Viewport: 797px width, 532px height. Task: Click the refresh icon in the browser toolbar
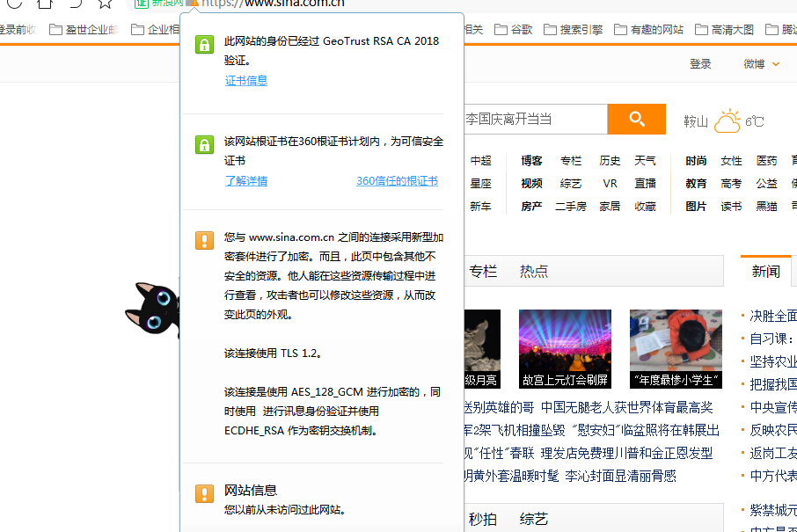(x=14, y=4)
